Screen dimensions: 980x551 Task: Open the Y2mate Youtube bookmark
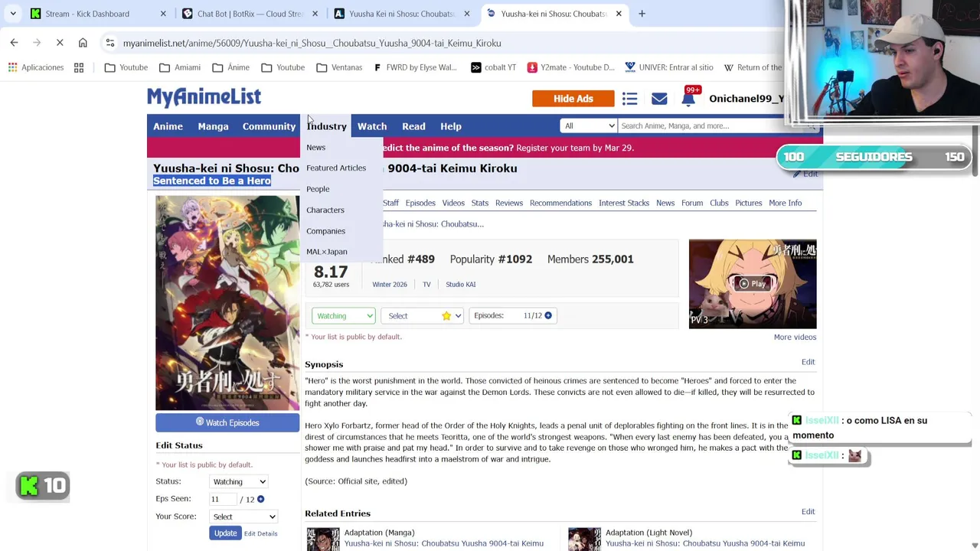pos(570,67)
